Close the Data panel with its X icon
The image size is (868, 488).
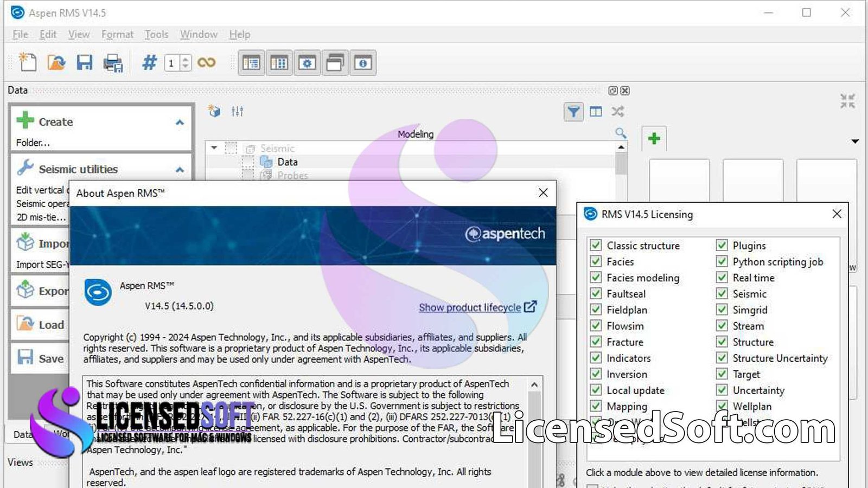tap(625, 91)
